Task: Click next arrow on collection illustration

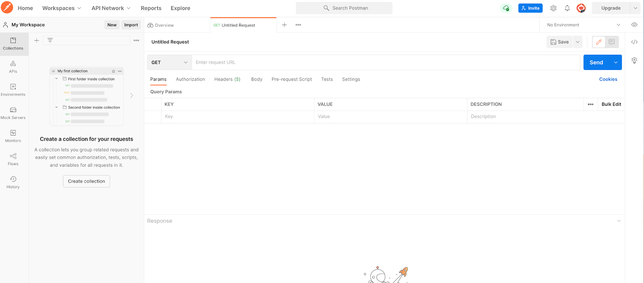Action: click(132, 96)
